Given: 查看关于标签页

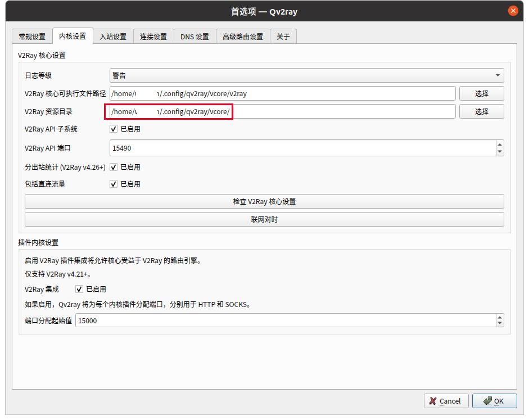Looking at the screenshot, I should click(283, 35).
